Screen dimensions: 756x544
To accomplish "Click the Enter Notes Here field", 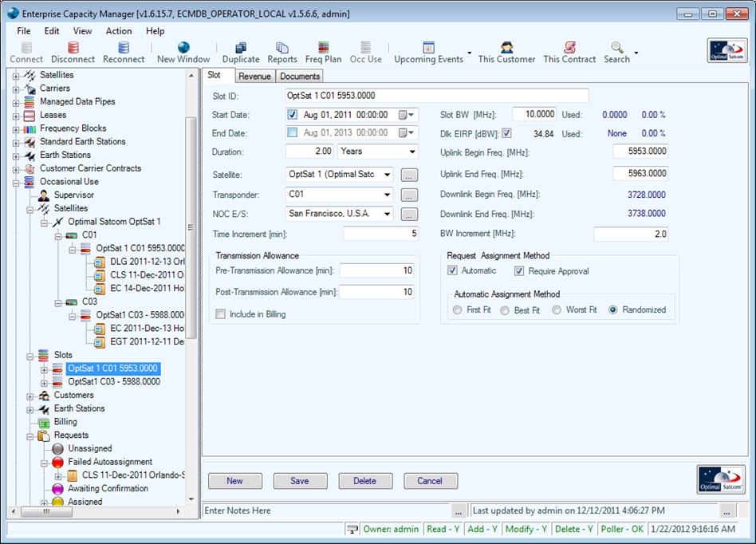I will (x=326, y=510).
